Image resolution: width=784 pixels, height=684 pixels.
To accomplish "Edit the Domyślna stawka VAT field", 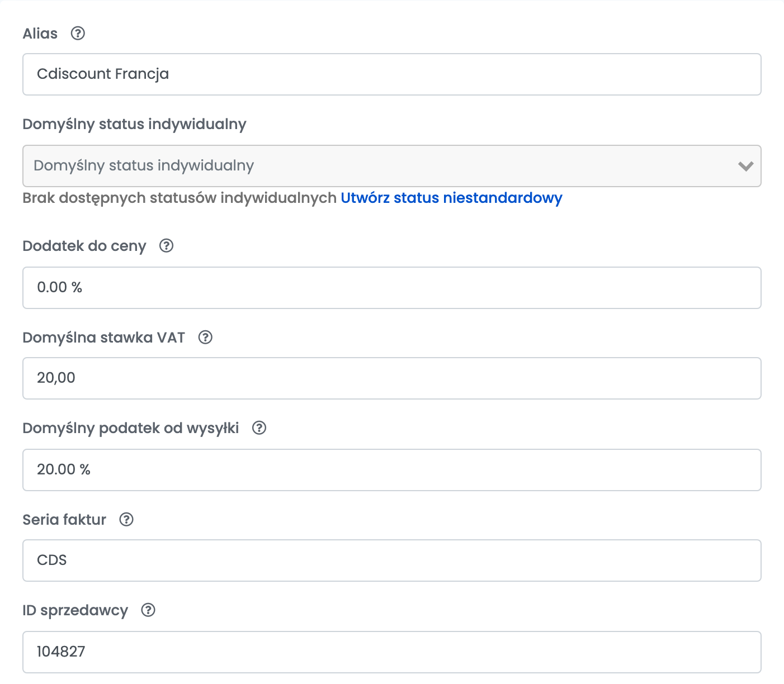I will (x=392, y=378).
